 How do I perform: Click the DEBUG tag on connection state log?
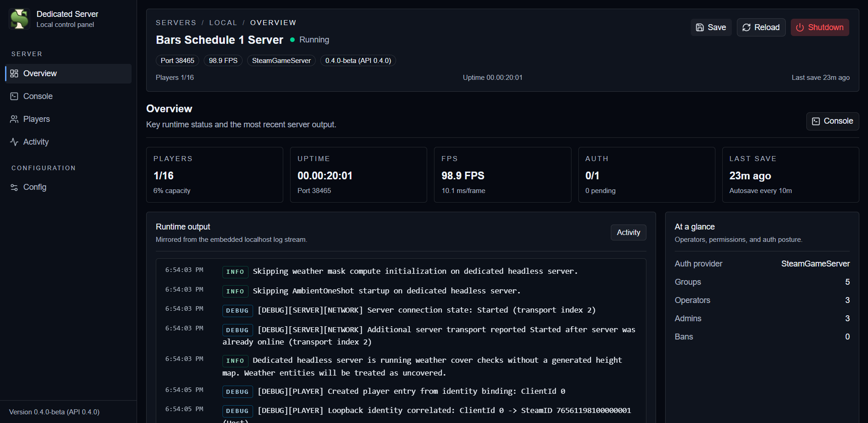coord(238,311)
